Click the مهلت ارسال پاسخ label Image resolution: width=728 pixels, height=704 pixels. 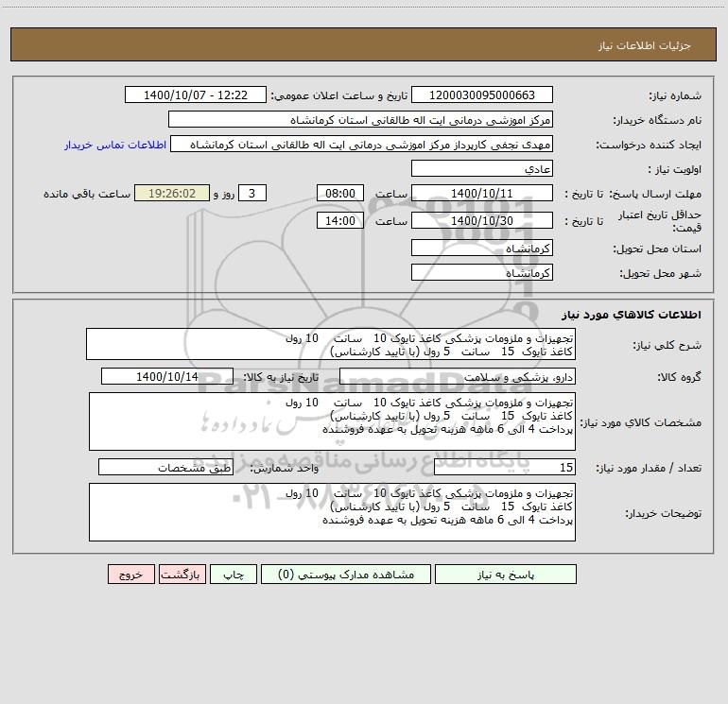click(x=654, y=194)
